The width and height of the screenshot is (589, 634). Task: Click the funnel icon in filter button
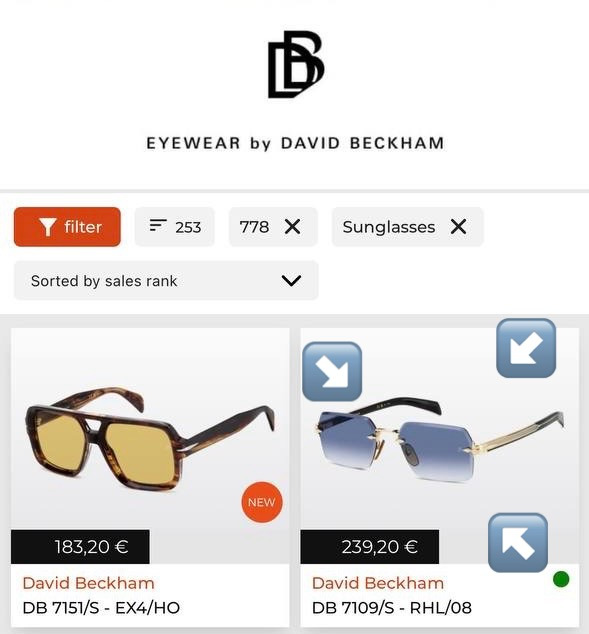coord(48,227)
